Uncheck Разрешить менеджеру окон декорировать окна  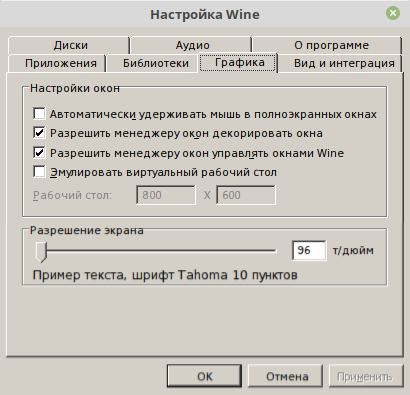[x=39, y=133]
